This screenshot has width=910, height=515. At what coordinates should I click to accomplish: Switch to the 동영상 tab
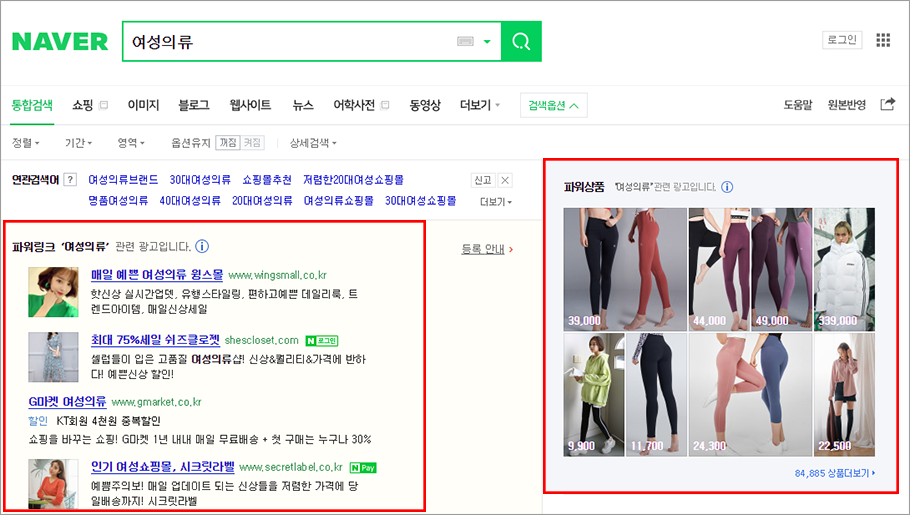(x=425, y=105)
